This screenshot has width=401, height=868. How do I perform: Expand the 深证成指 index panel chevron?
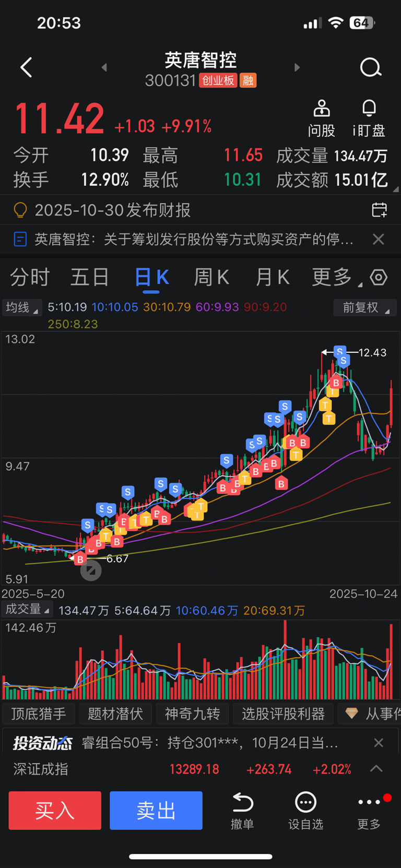tap(376, 769)
